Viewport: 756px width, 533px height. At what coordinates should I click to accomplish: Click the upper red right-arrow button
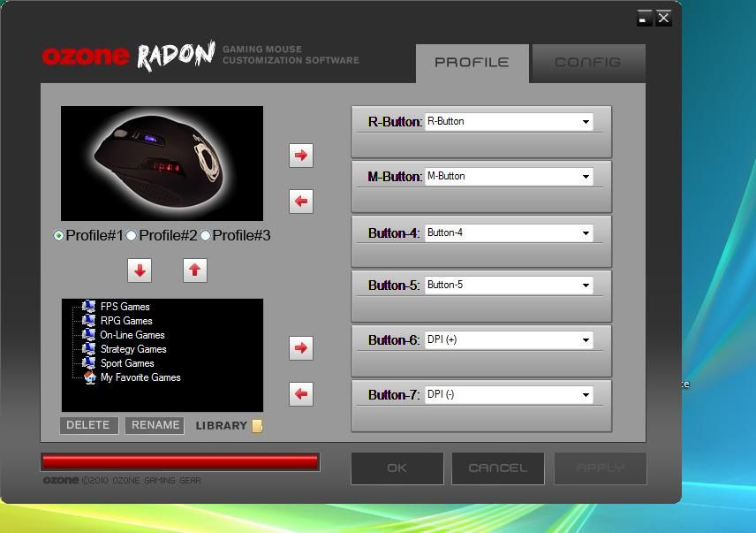301,156
